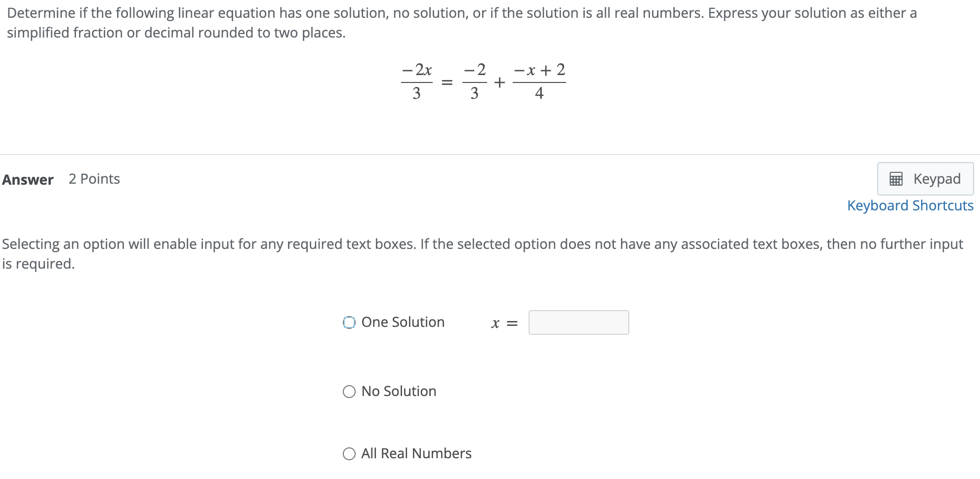The width and height of the screenshot is (980, 479).
Task: Click the Answer section heading
Action: (28, 180)
